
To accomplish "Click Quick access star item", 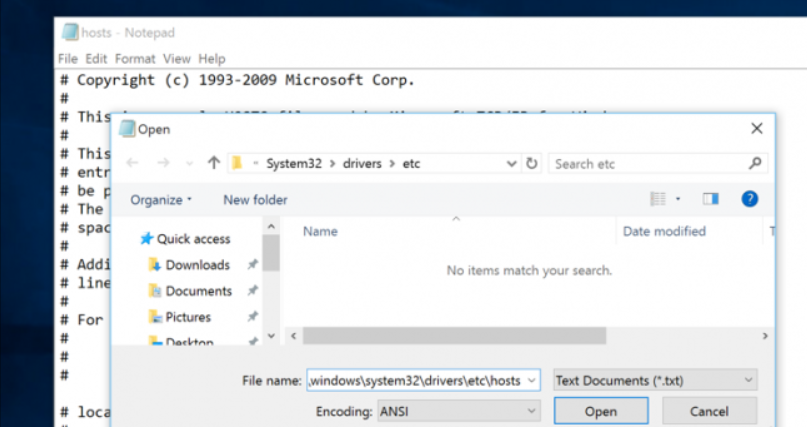I will (x=192, y=239).
